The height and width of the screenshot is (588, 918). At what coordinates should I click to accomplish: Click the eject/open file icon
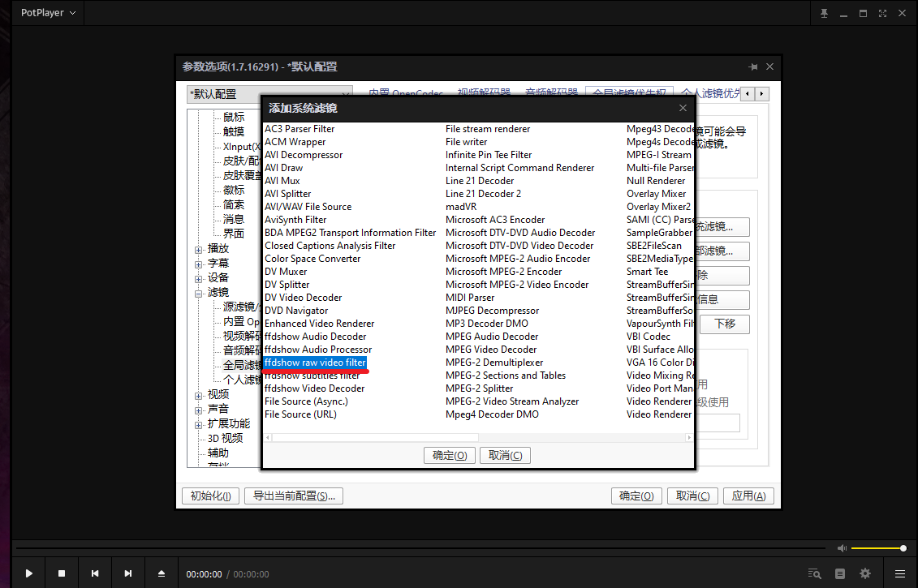(x=162, y=573)
